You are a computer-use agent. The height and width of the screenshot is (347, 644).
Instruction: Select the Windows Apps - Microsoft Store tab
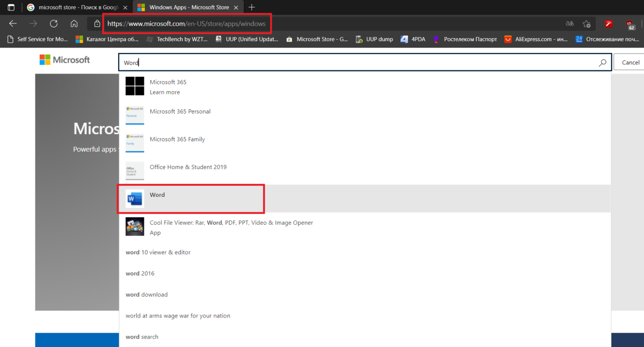click(x=187, y=8)
